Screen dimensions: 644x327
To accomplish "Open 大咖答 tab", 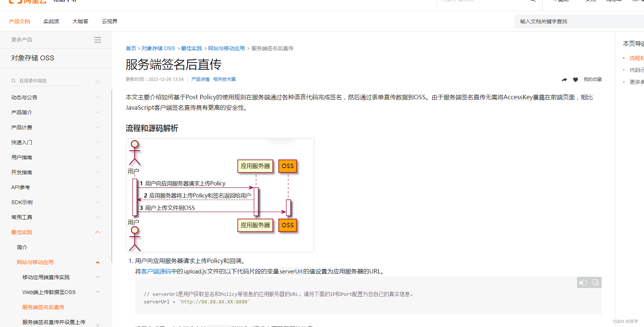I will [80, 21].
